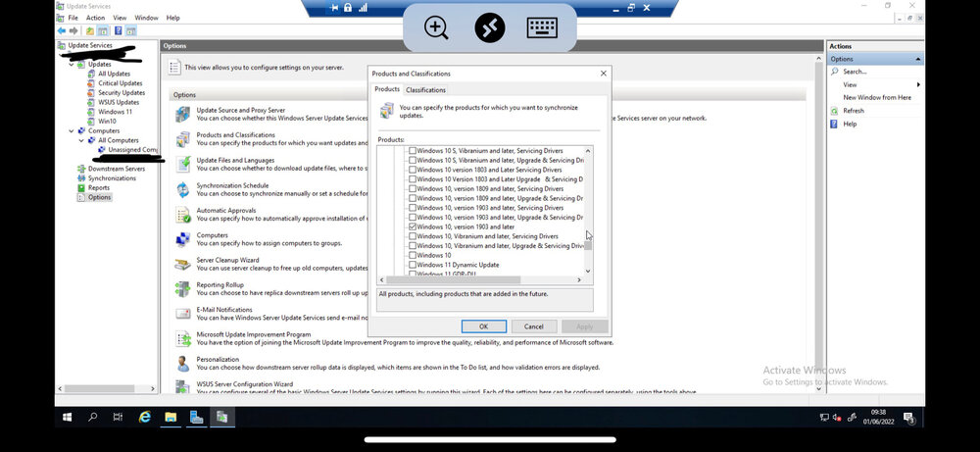Open the Synchronization Schedule icon

pyautogui.click(x=182, y=189)
